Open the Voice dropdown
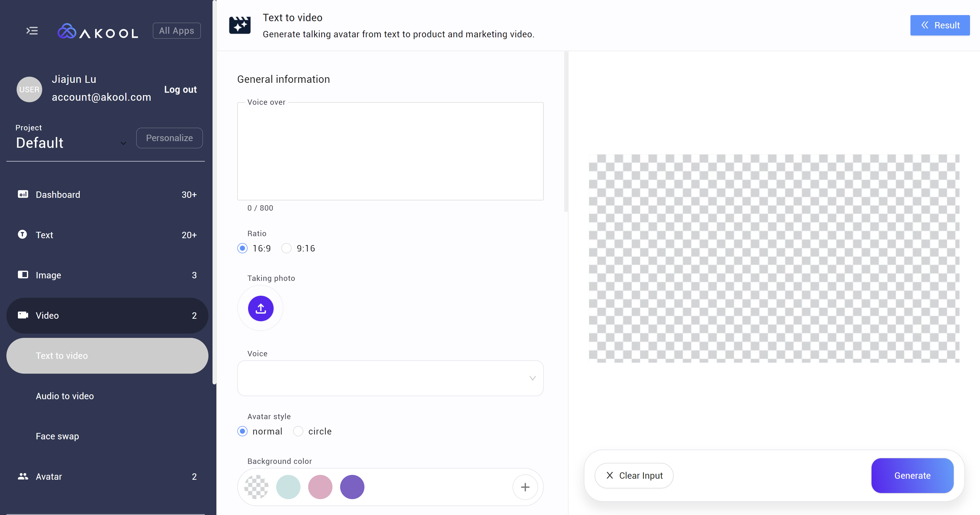The width and height of the screenshot is (980, 515). [390, 378]
